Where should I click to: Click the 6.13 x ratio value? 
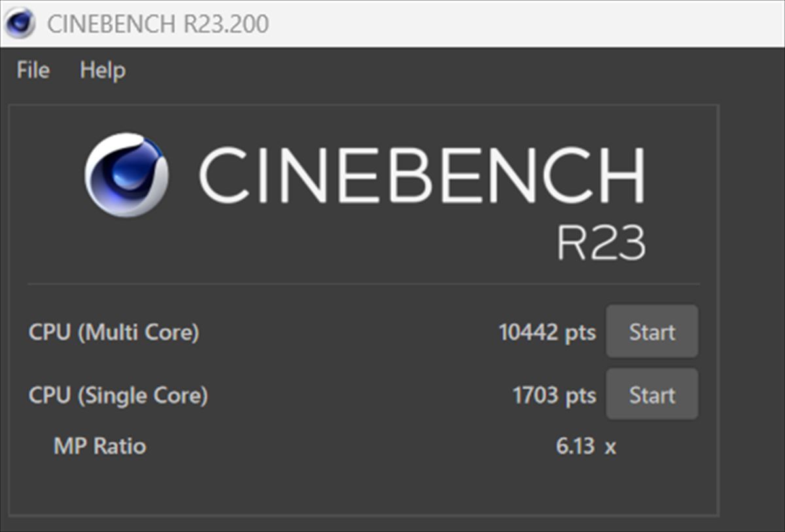coord(585,446)
